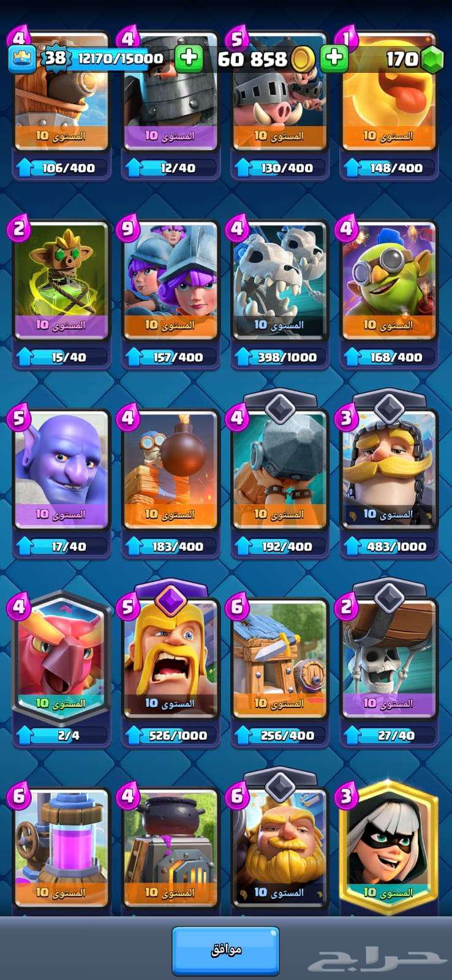Click the blue موافق confirm button

[x=225, y=950]
